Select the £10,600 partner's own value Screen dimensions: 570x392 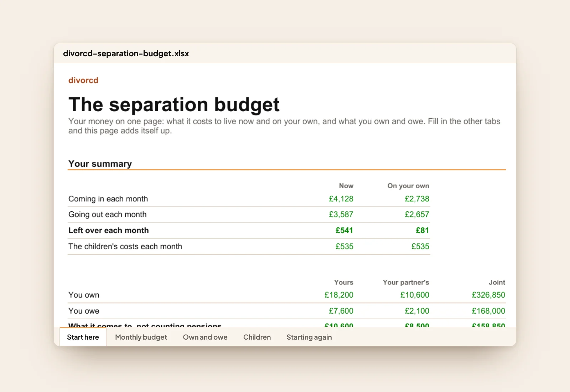tap(415, 295)
